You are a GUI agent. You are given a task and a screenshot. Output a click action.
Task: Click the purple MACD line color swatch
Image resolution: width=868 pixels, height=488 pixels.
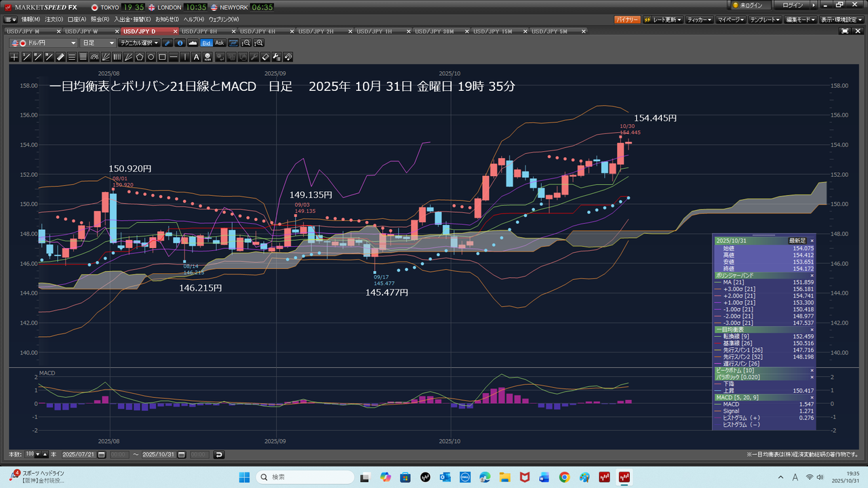[x=719, y=404]
